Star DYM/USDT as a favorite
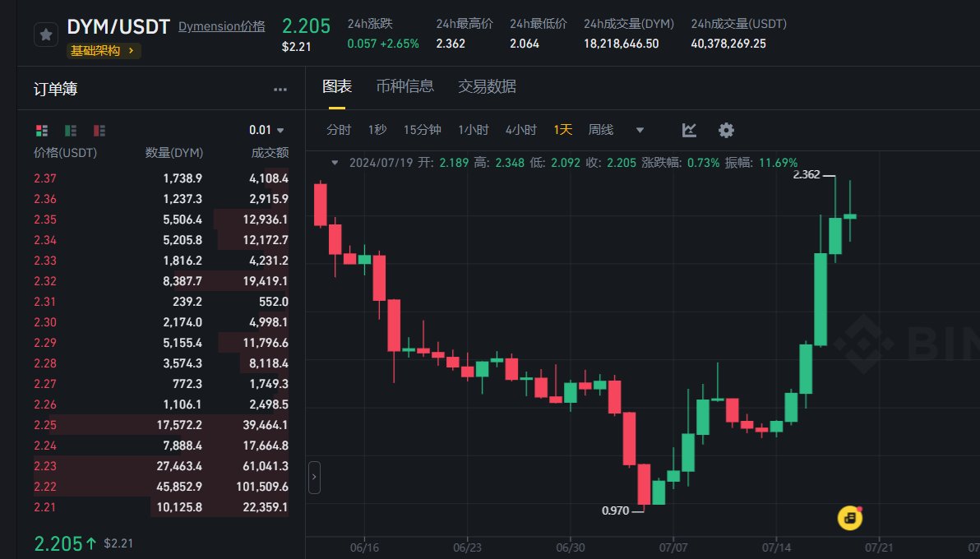Screen dimensions: 980x559 (45, 35)
